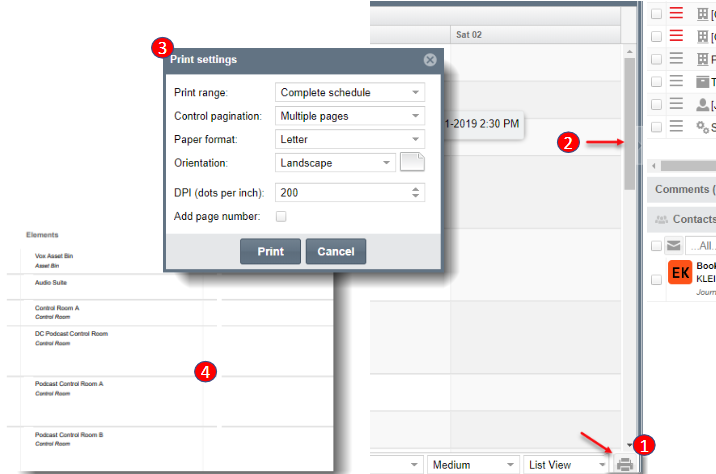Collapse the right side panel via its handle
The image size is (716, 474).
[x=640, y=146]
